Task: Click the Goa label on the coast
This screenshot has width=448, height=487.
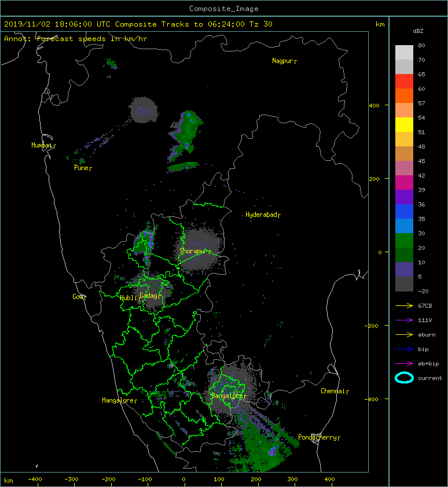Action: click(x=79, y=297)
